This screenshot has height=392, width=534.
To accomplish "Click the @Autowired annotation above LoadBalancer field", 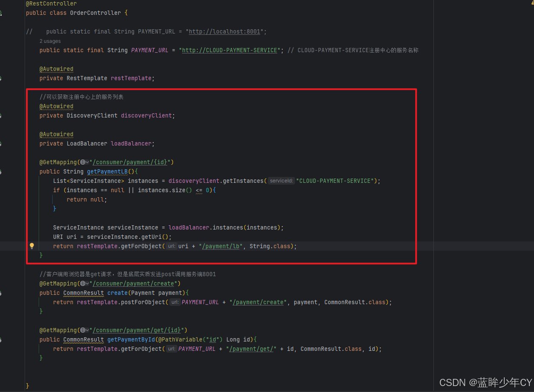I will [56, 134].
